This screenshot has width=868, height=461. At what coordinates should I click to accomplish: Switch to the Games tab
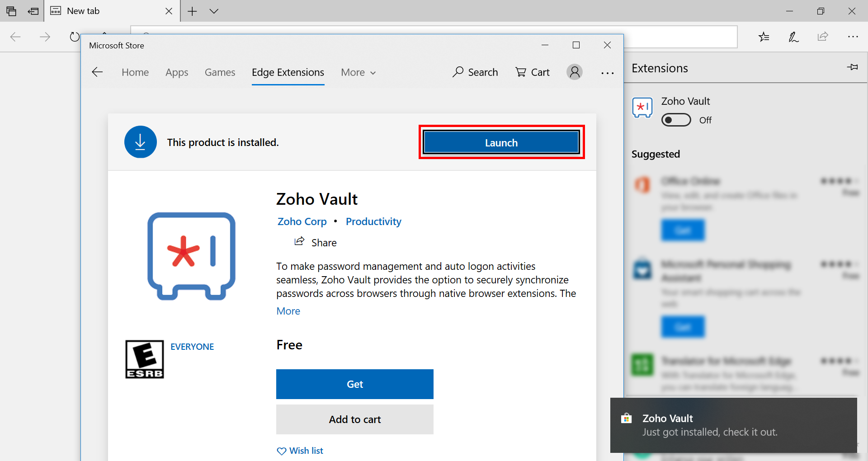point(220,72)
